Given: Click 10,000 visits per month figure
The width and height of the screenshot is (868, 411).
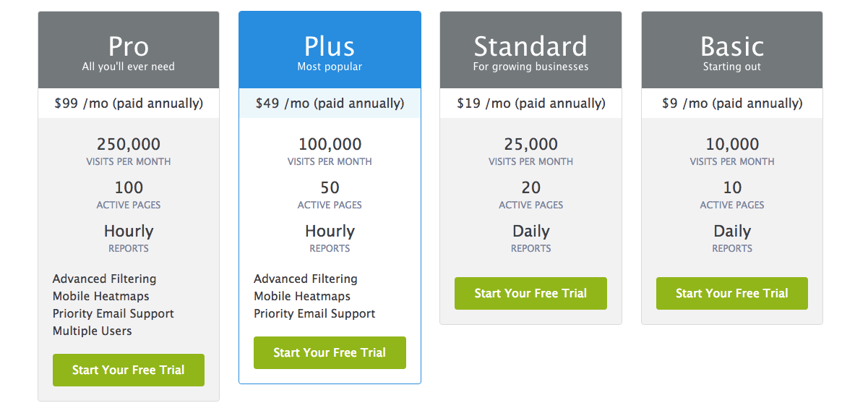Looking at the screenshot, I should [x=732, y=144].
